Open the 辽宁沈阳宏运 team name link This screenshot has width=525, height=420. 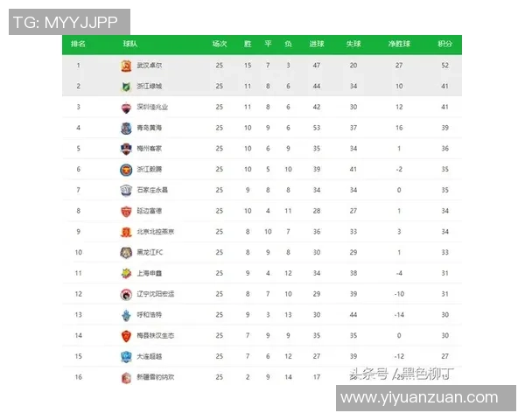pyautogui.click(x=155, y=294)
